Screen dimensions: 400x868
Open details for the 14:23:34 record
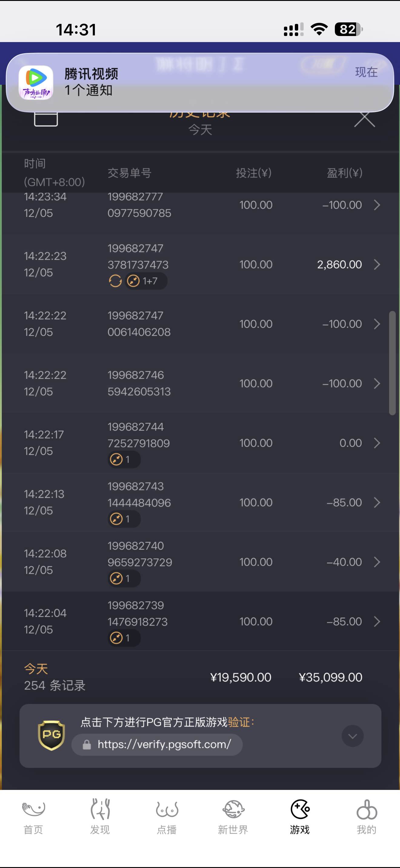(x=377, y=205)
